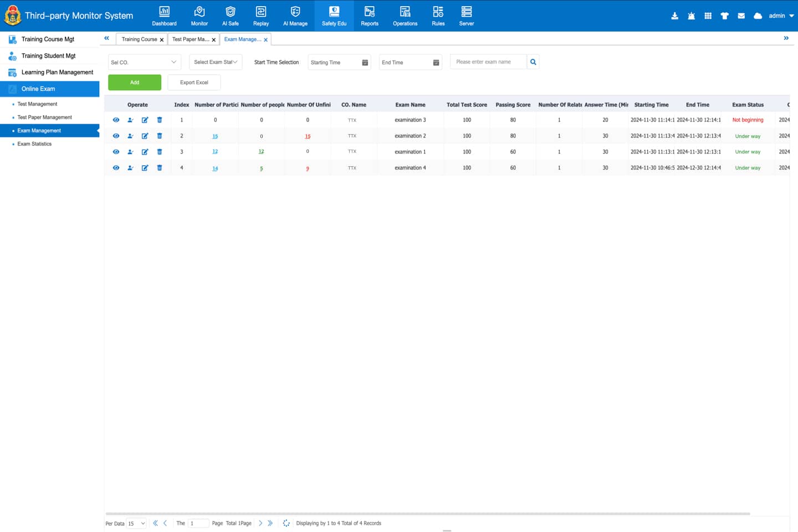The height and width of the screenshot is (532, 798).
Task: View details of examination 2
Action: point(116,136)
